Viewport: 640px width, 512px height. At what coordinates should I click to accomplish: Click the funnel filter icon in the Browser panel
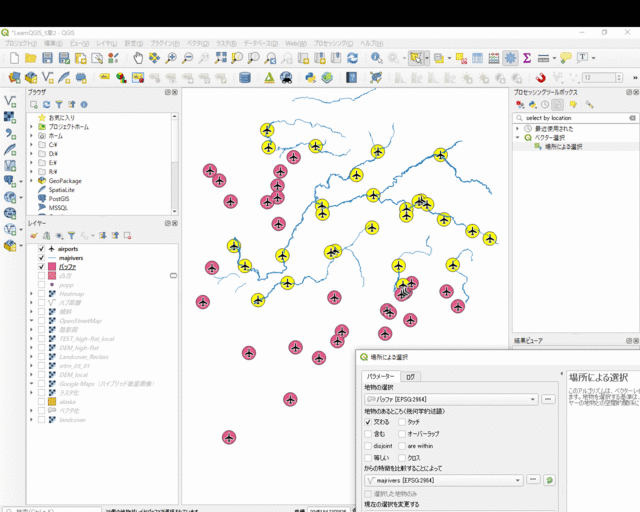(x=59, y=105)
